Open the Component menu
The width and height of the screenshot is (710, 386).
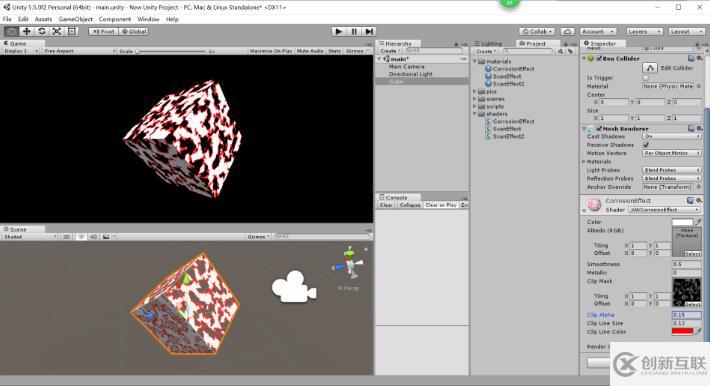[115, 19]
